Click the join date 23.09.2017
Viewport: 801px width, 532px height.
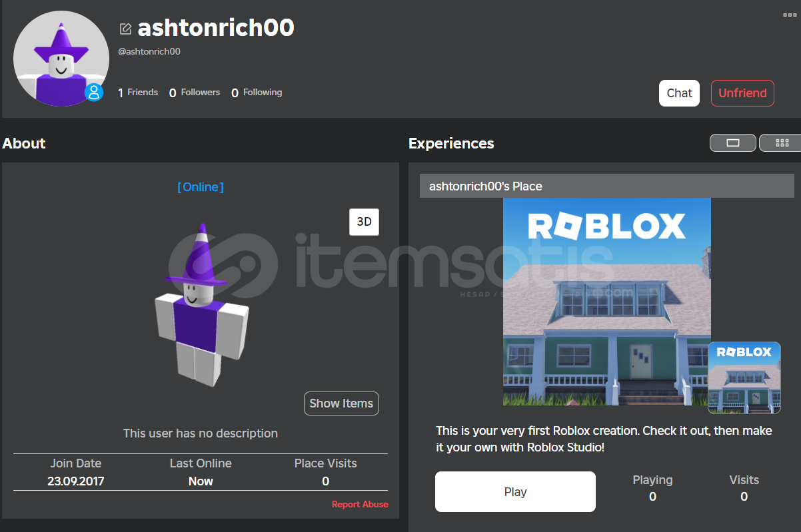(x=75, y=481)
